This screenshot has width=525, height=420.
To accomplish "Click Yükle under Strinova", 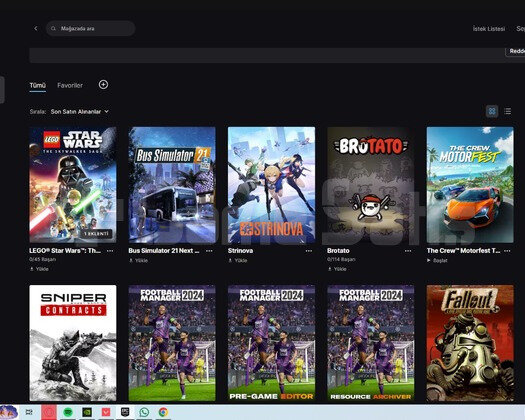I will 238,260.
